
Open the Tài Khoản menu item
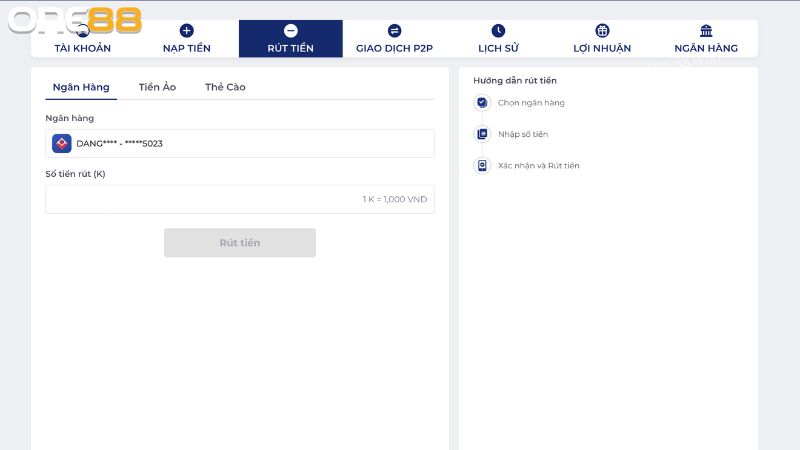(83, 48)
